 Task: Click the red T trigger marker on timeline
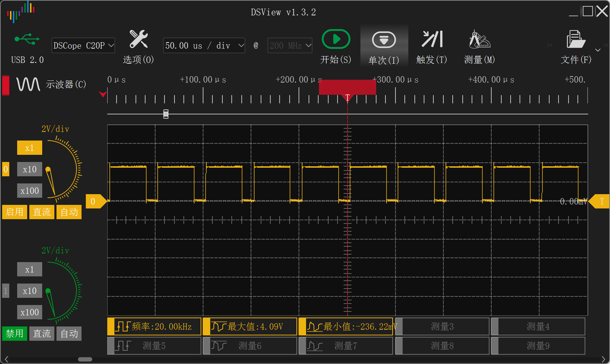[347, 98]
